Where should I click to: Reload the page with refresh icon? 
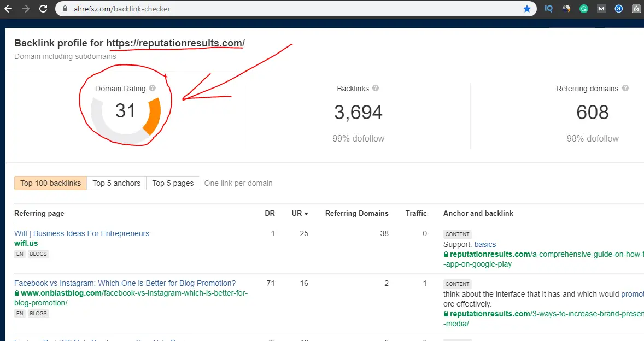tap(43, 9)
